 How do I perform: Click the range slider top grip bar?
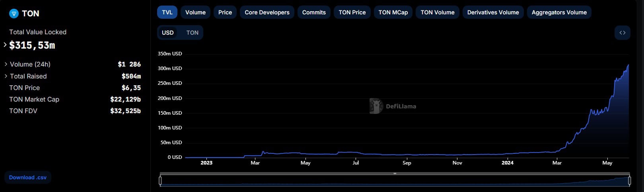pyautogui.click(x=395, y=174)
